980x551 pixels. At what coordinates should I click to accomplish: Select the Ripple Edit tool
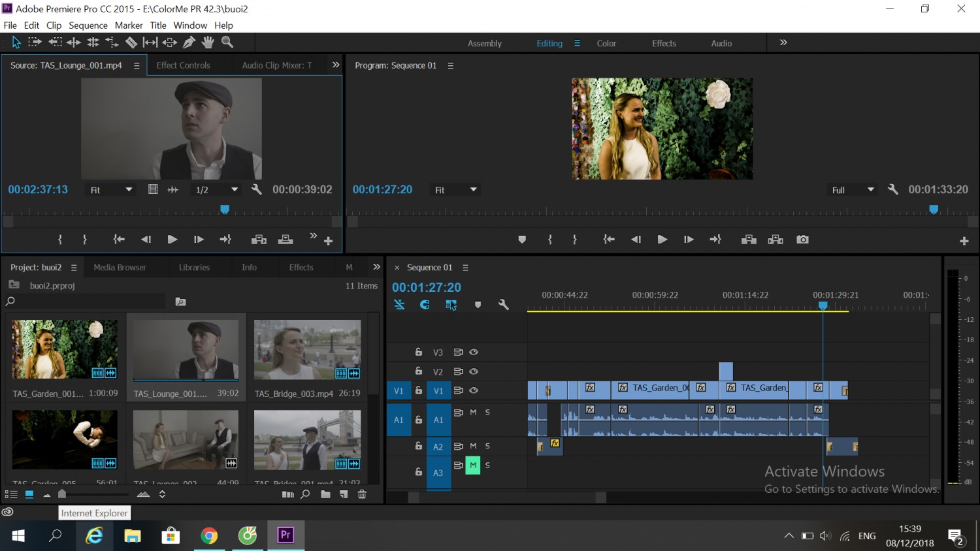(x=74, y=42)
